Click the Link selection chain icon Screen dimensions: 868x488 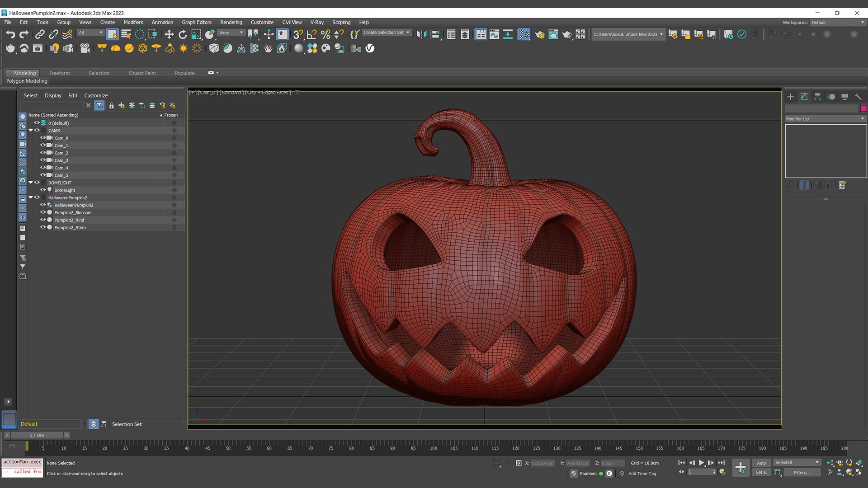point(40,34)
